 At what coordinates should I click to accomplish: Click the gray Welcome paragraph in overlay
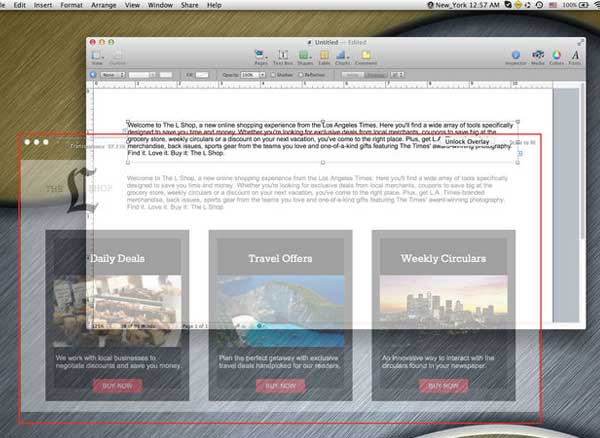(x=318, y=192)
